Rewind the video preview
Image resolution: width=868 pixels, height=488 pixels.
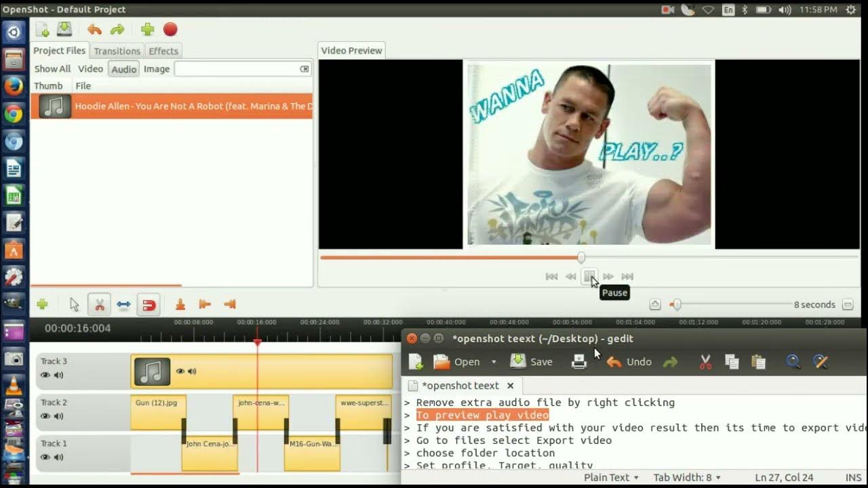pos(570,277)
